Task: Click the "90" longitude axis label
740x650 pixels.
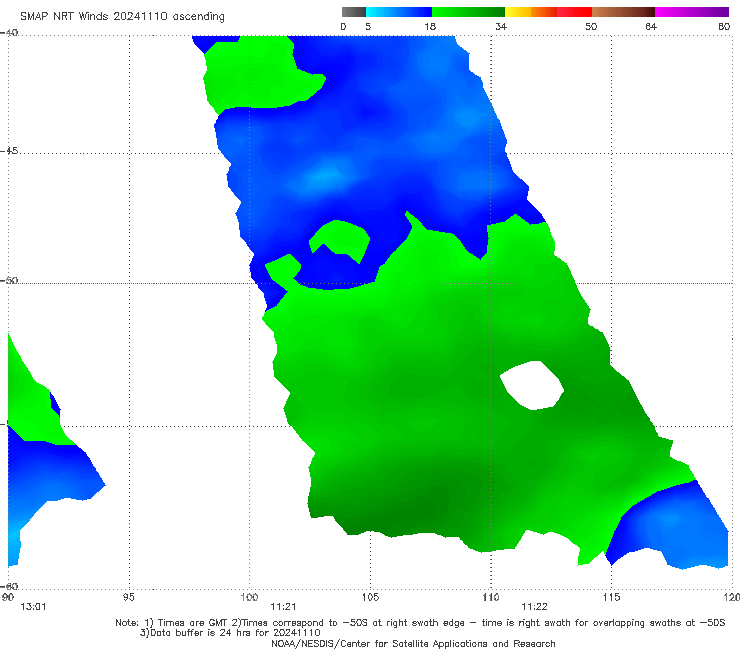Action: click(x=8, y=597)
